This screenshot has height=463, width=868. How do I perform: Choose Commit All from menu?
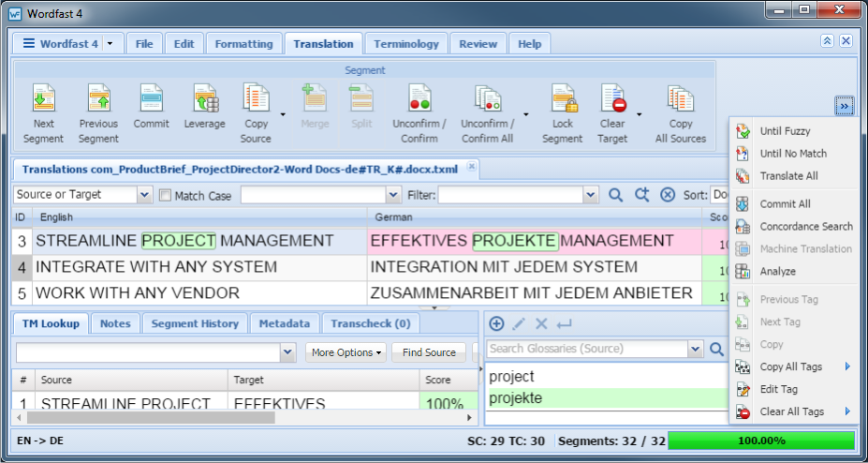pyautogui.click(x=785, y=203)
